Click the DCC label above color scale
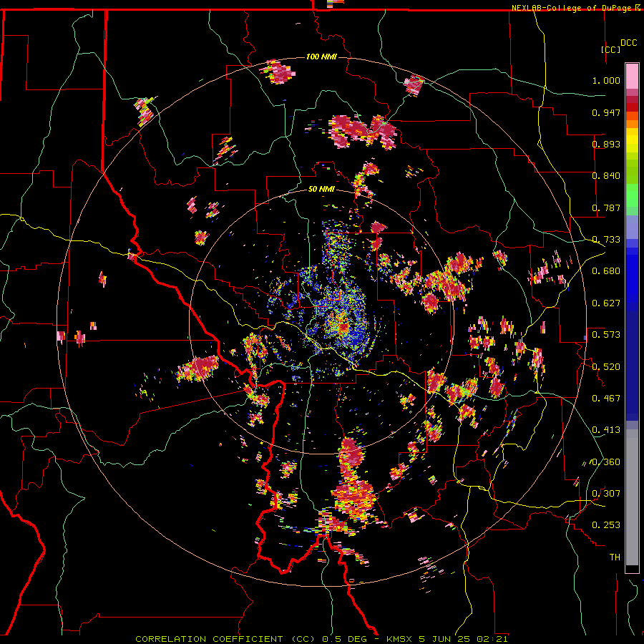The height and width of the screenshot is (644, 644). [x=628, y=43]
